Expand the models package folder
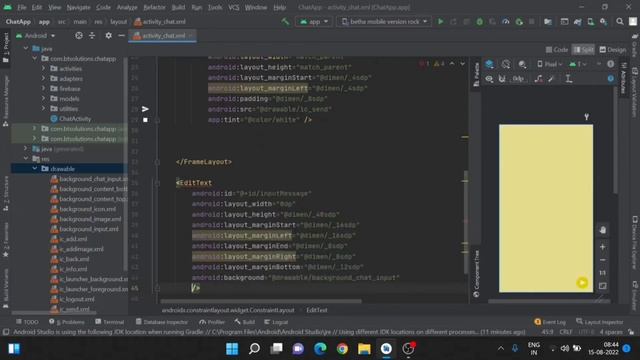640x360 pixels. (x=43, y=98)
